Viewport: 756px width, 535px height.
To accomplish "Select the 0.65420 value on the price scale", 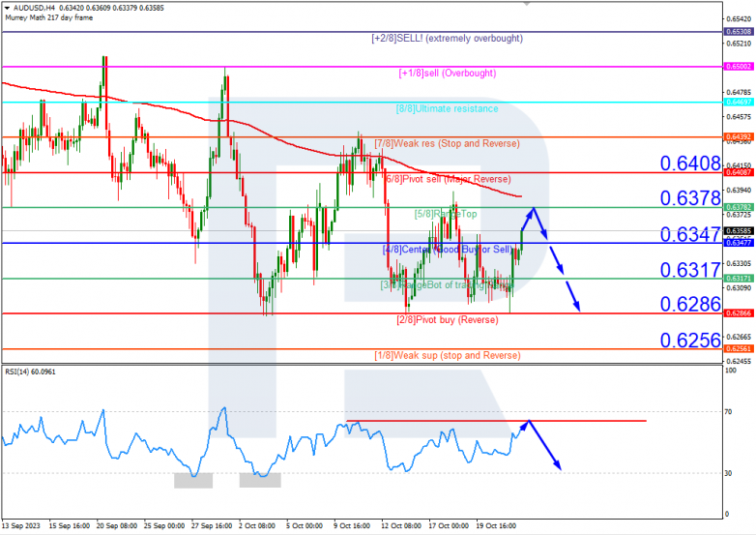I will pyautogui.click(x=739, y=19).
